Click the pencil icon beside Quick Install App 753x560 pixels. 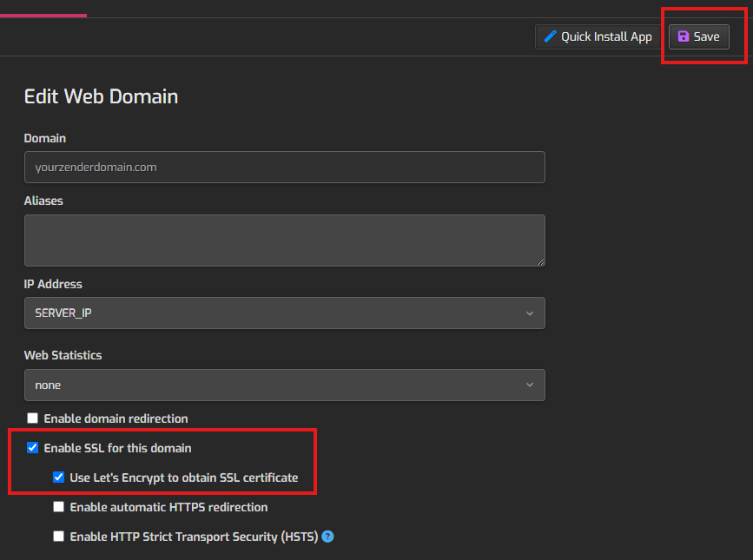point(549,36)
